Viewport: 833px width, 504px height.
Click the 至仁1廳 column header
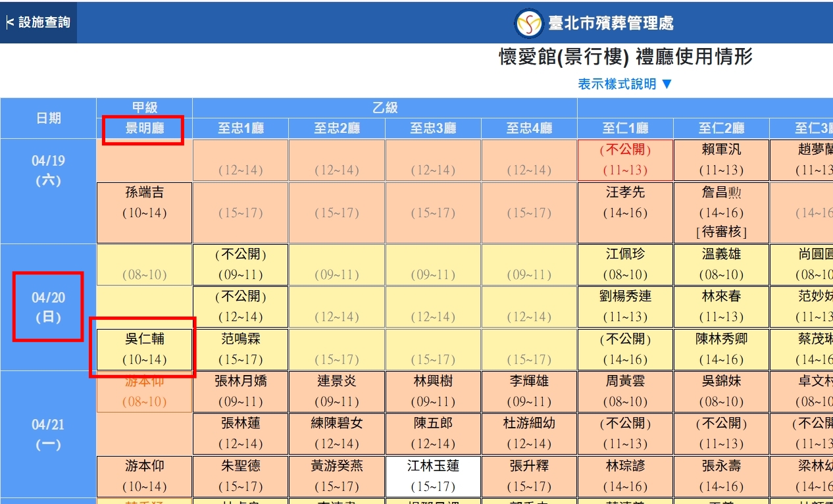[x=625, y=128]
